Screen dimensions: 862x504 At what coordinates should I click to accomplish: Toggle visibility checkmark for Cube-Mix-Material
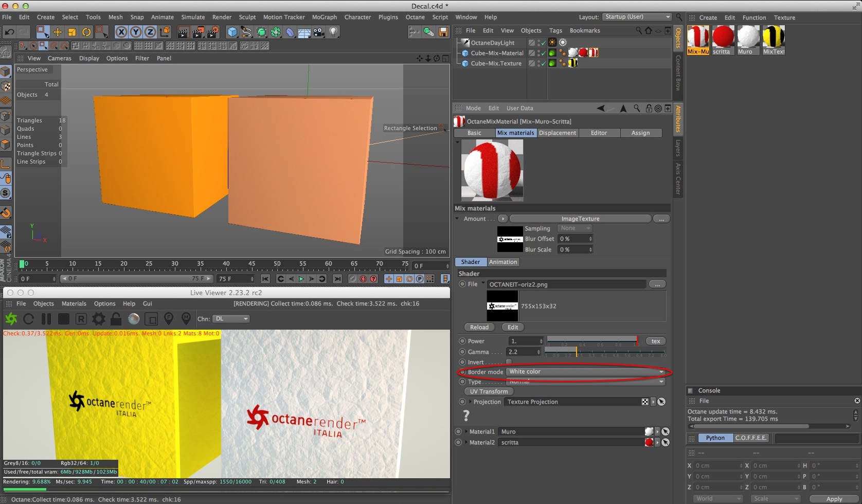543,53
